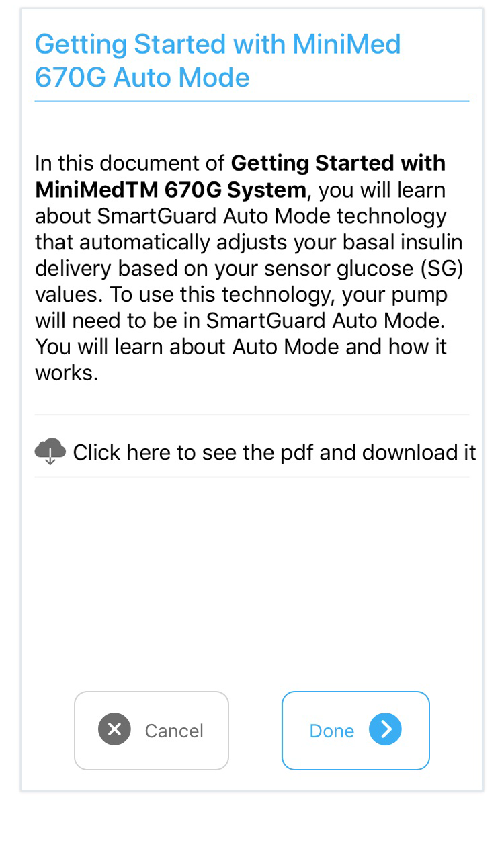Image resolution: width=504 pixels, height=855 pixels.
Task: Tap the 'Done' text label
Action: click(331, 731)
